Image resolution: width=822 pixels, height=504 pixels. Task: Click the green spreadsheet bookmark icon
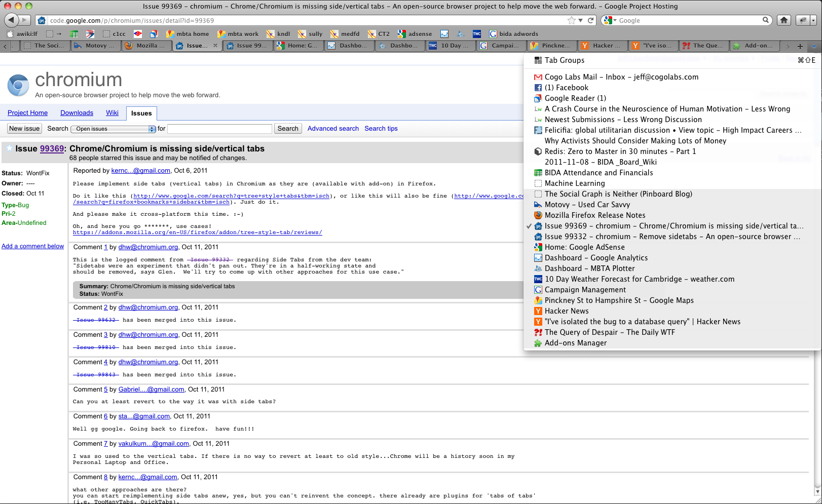[74, 34]
